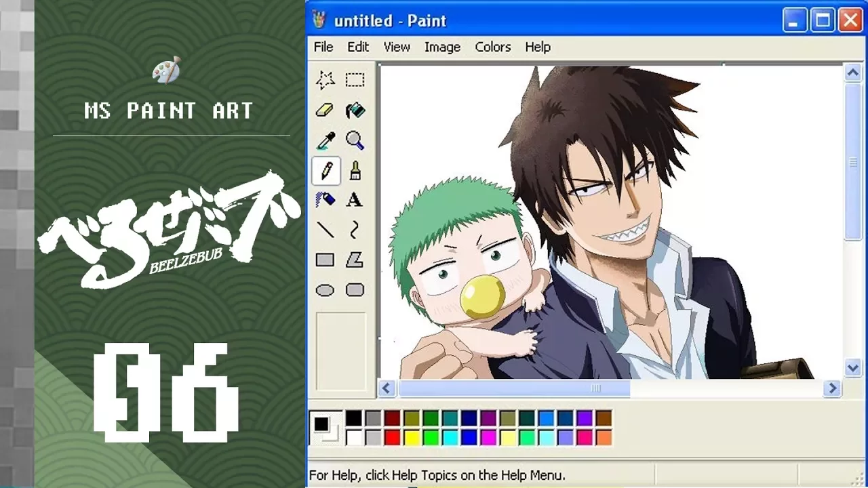Select the cyan swatch
Image resolution: width=868 pixels, height=488 pixels.
(450, 437)
